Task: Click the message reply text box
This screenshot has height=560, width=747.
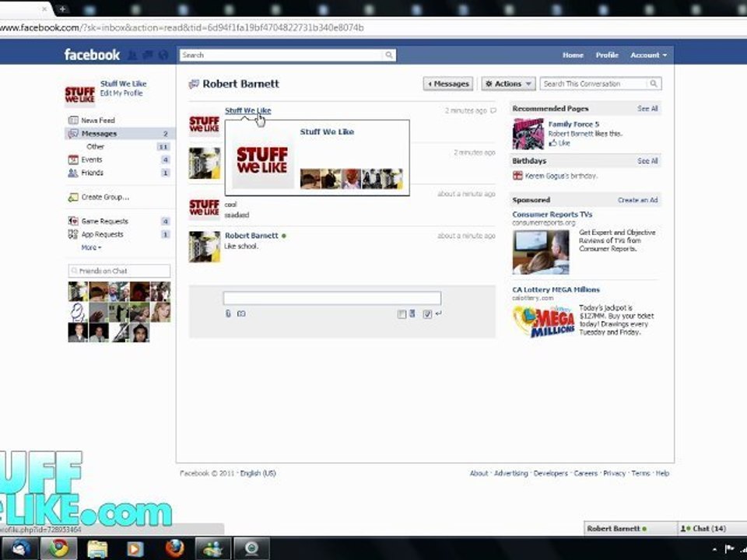Action: tap(332, 298)
